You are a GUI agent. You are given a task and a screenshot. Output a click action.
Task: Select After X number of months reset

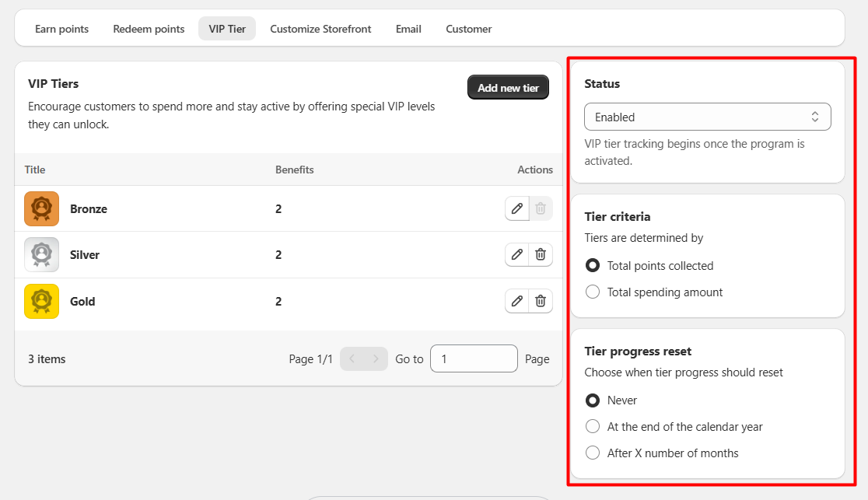593,453
